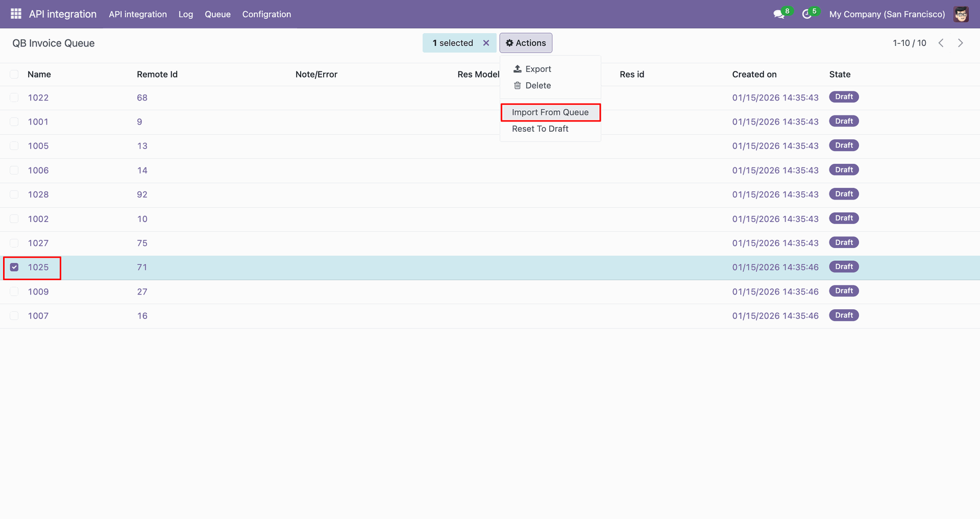Open the chat messages icon with badge 8
This screenshot has width=980, height=519.
pyautogui.click(x=779, y=14)
